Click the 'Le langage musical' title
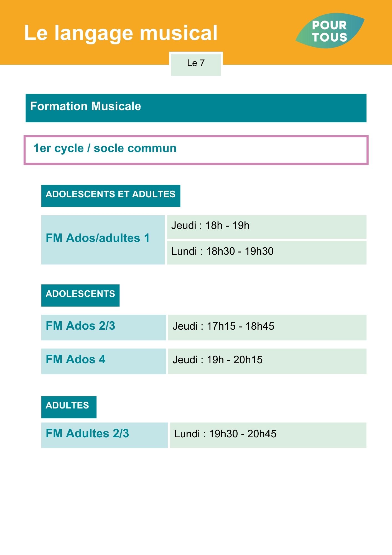This screenshot has width=392, height=555. coord(121,33)
